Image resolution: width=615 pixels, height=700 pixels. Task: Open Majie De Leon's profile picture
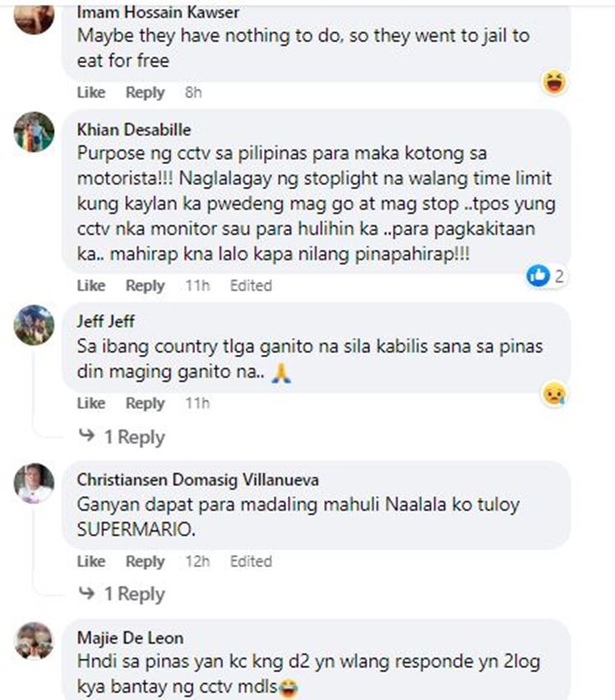pyautogui.click(x=34, y=641)
